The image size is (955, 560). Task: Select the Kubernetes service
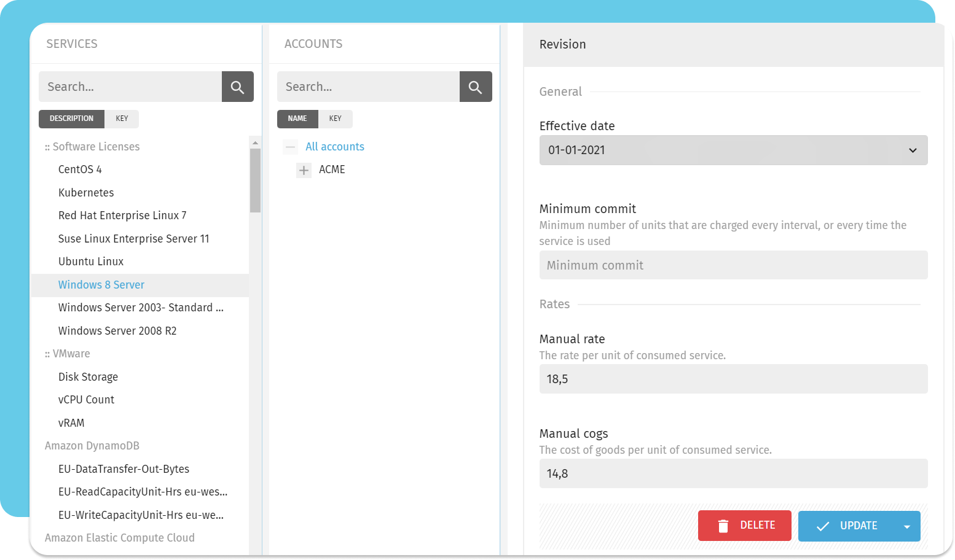pos(86,193)
